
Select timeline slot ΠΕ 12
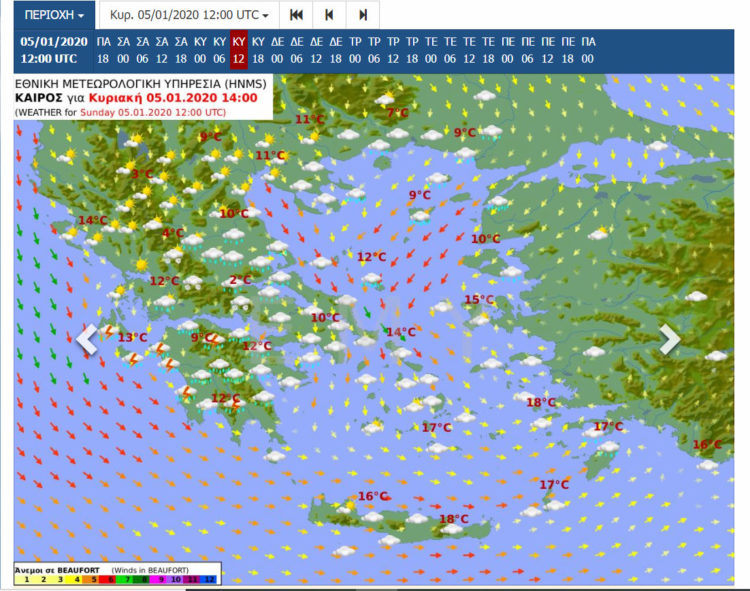click(548, 50)
